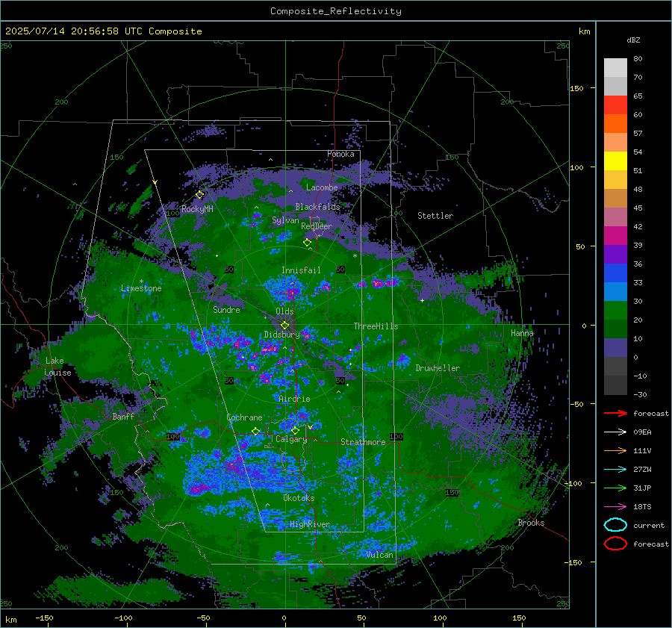Click the HighRiver label
The image size is (672, 628).
(310, 525)
